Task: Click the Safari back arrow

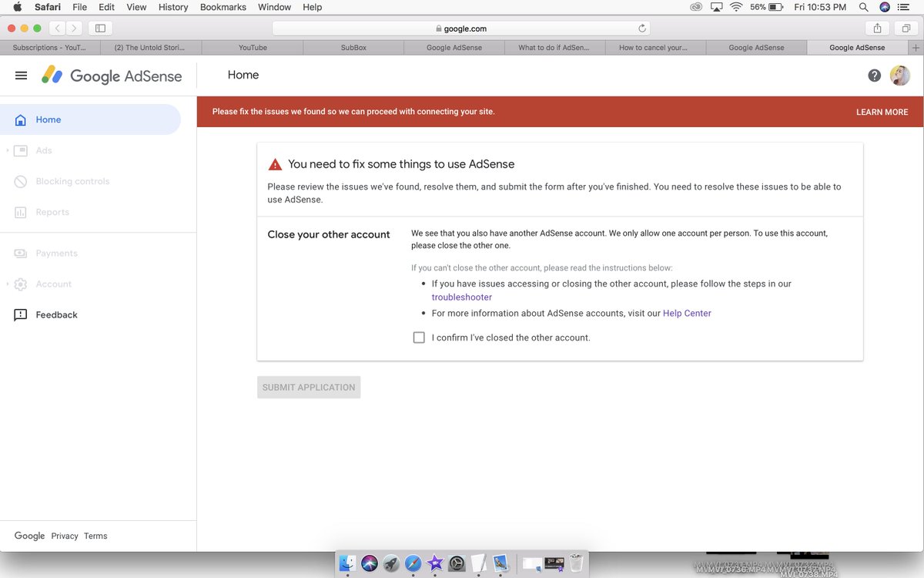Action: [x=58, y=29]
